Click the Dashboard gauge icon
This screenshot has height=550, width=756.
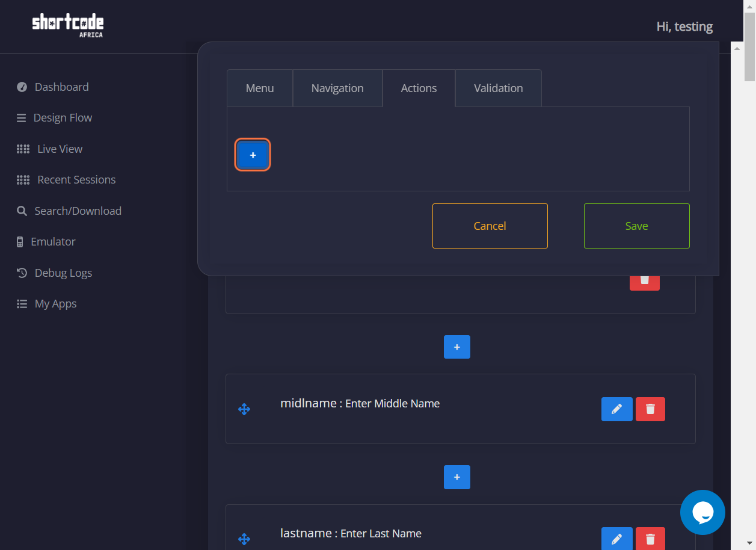point(22,87)
